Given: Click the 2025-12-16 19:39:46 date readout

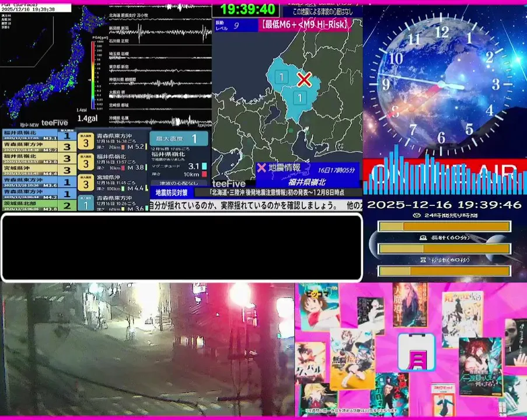Looking at the screenshot, I should point(444,205).
